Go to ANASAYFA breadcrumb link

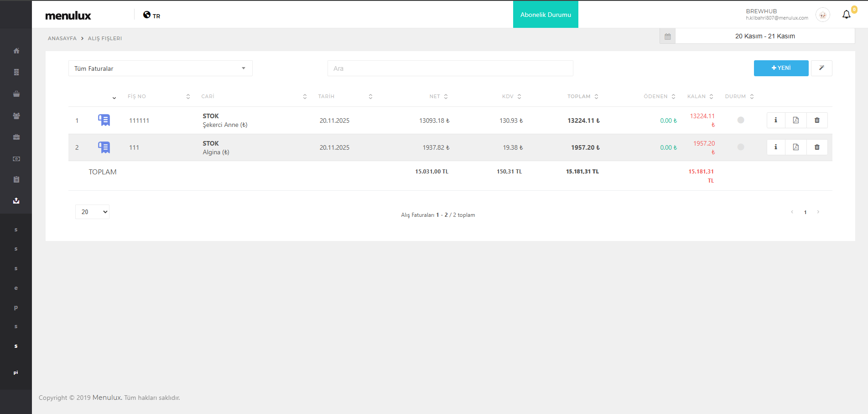click(x=62, y=38)
